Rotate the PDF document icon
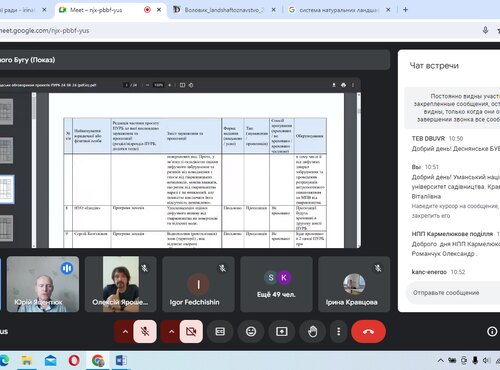This screenshot has width=500, height=370. 191,85
